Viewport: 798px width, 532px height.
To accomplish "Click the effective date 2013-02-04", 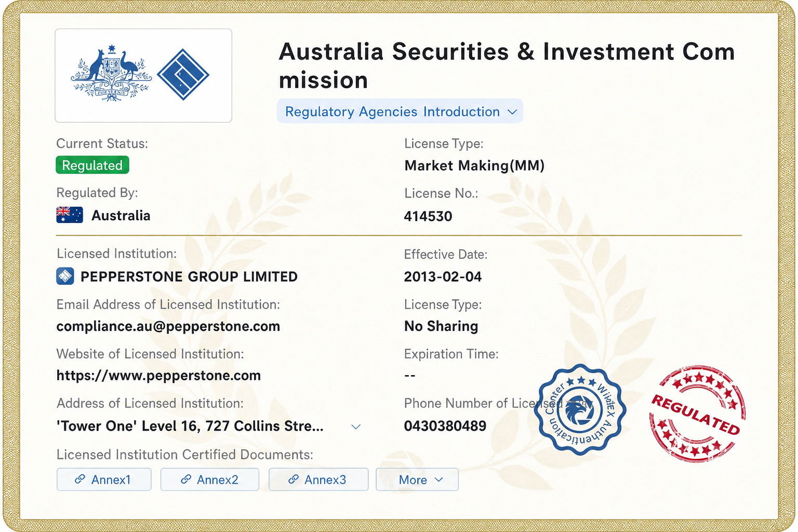I will tap(443, 276).
